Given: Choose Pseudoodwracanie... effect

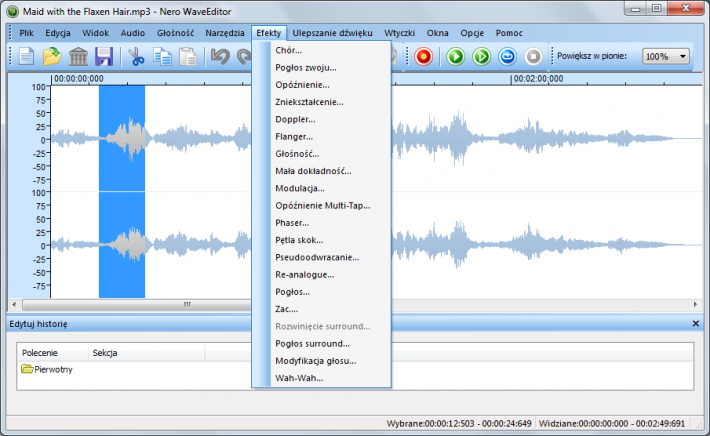Looking at the screenshot, I should pyautogui.click(x=321, y=257).
